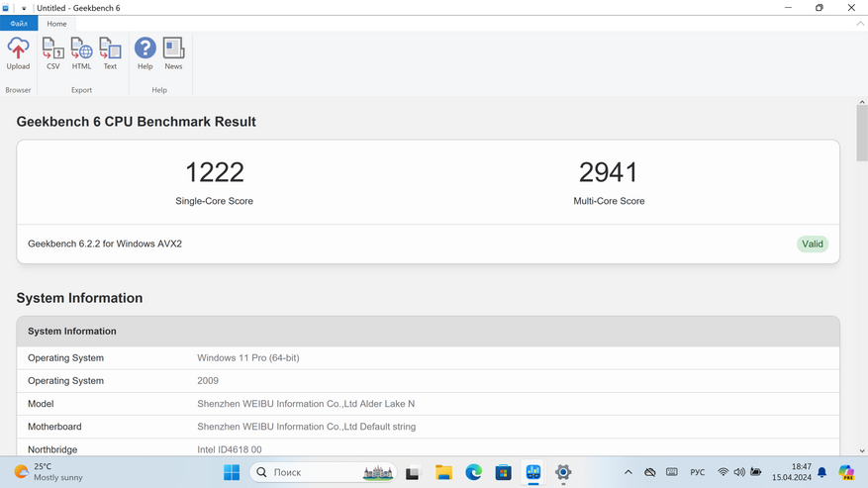Open the Файл ribbon tab

click(x=19, y=24)
